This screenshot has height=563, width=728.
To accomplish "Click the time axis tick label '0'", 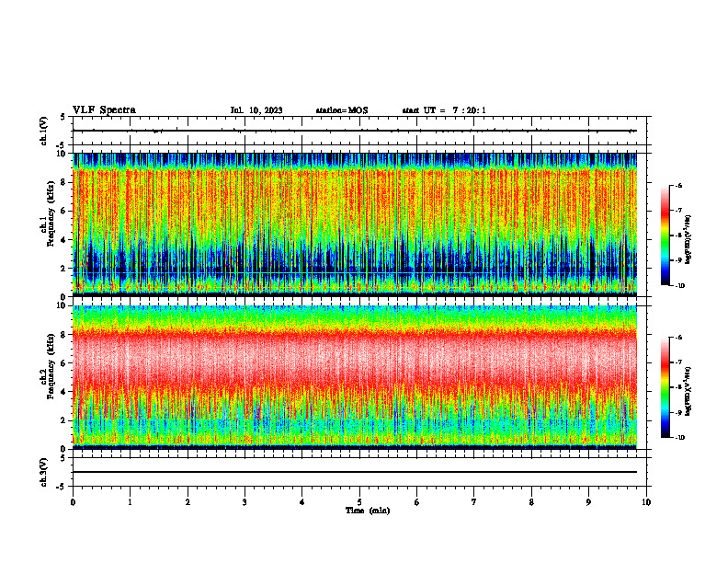I will click(x=73, y=502).
